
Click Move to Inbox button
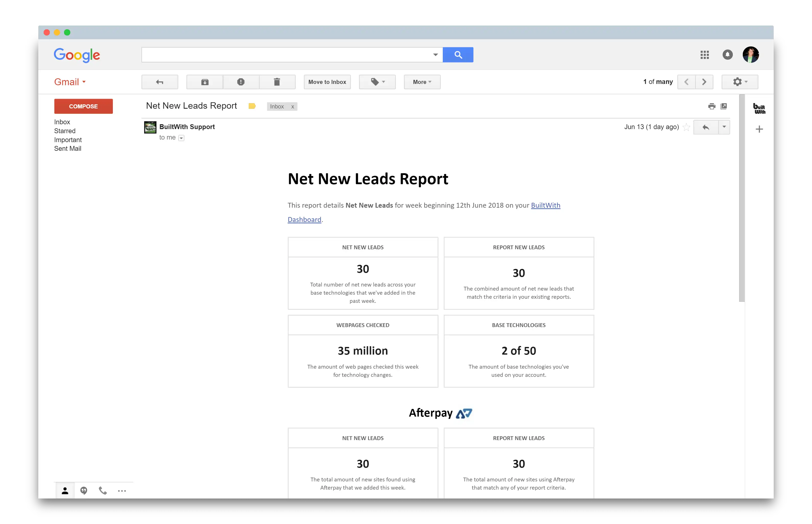point(327,82)
